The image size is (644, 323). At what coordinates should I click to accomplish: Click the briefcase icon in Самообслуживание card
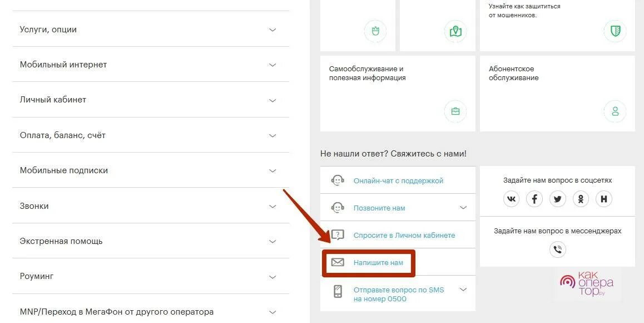(x=455, y=111)
